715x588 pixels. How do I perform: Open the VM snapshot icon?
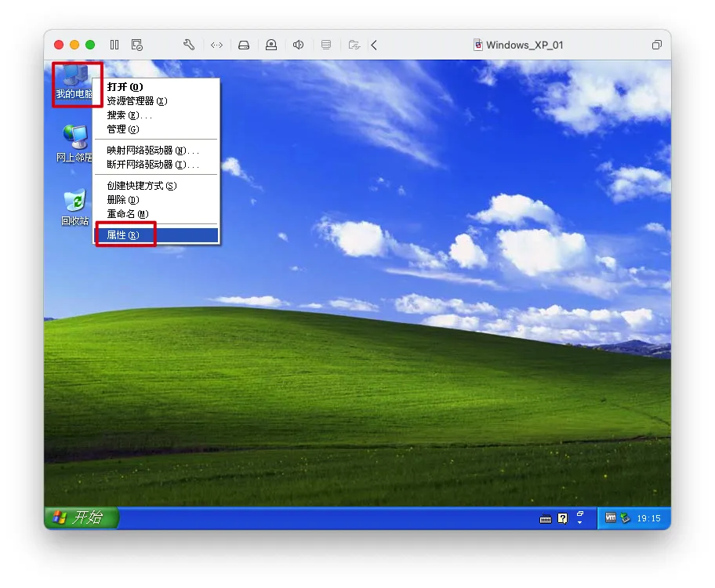[x=136, y=45]
